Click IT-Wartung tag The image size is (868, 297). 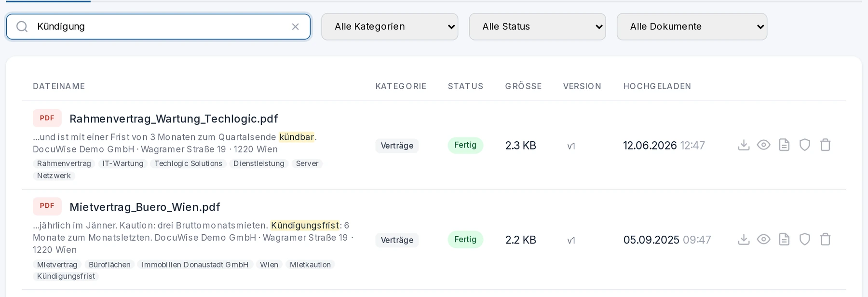123,163
